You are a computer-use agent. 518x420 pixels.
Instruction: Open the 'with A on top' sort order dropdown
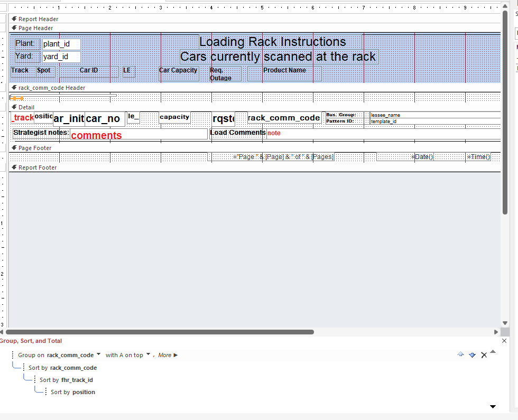[x=149, y=354]
